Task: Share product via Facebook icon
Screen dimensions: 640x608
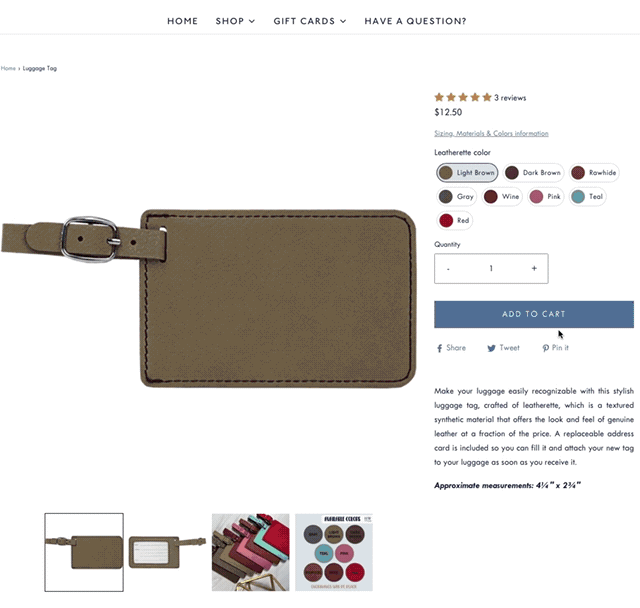Action: tap(440, 348)
